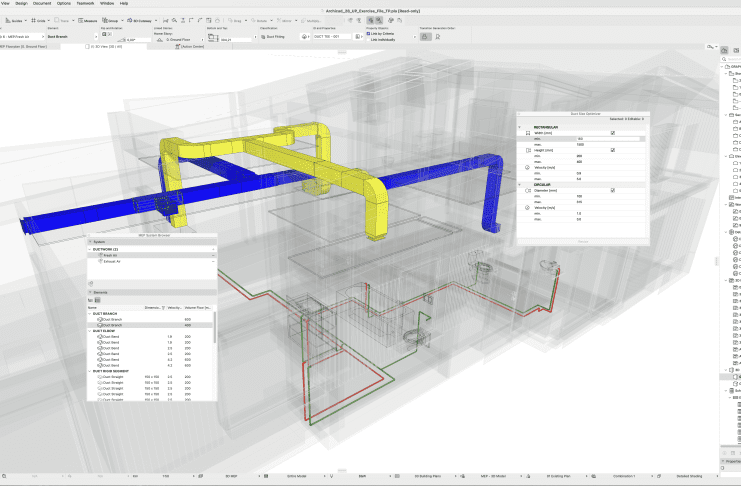Toggle the Width (mm) checkbox

pyautogui.click(x=613, y=132)
